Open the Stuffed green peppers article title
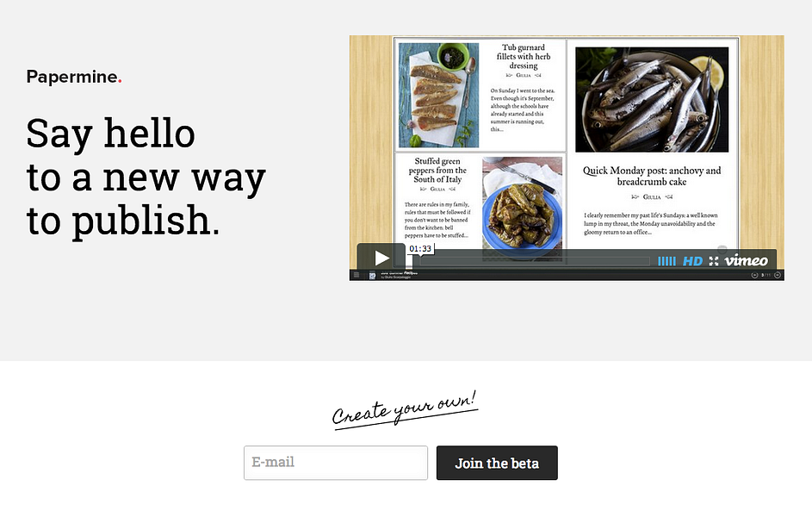Viewport: 812px width, 517px height. point(437,170)
